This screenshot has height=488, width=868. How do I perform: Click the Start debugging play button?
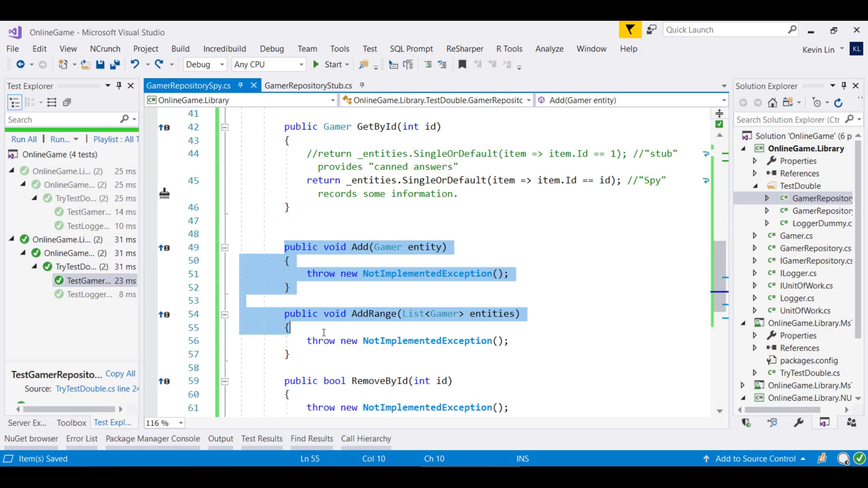(316, 65)
